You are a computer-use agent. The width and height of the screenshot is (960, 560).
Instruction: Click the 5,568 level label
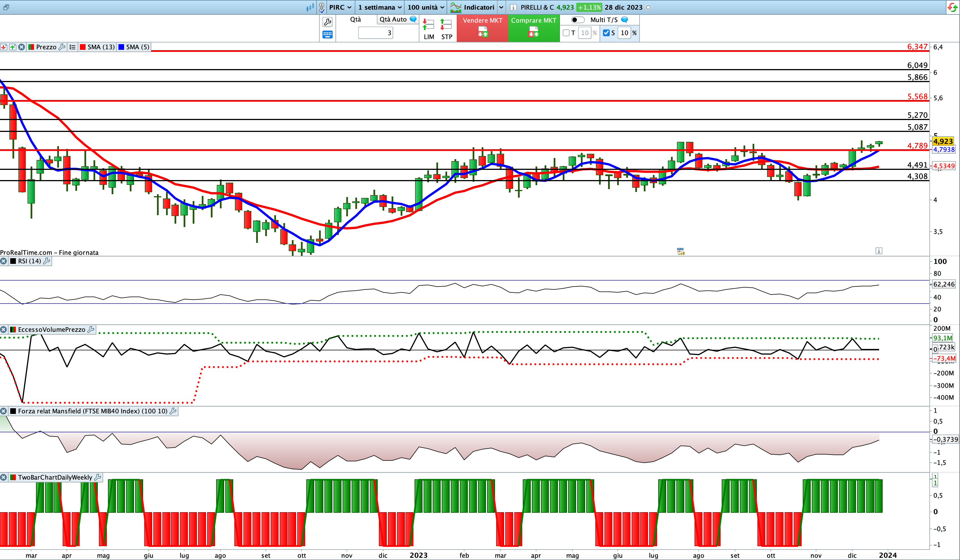(x=917, y=96)
